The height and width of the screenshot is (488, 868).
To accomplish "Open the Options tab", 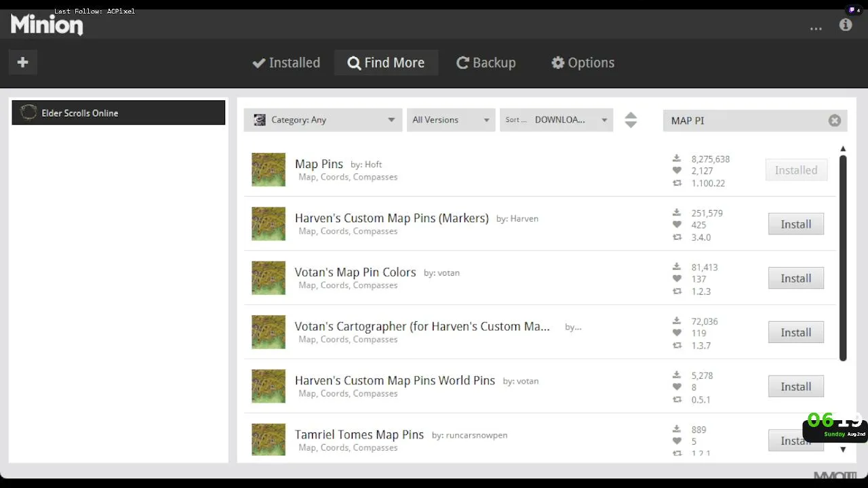I will coord(583,62).
